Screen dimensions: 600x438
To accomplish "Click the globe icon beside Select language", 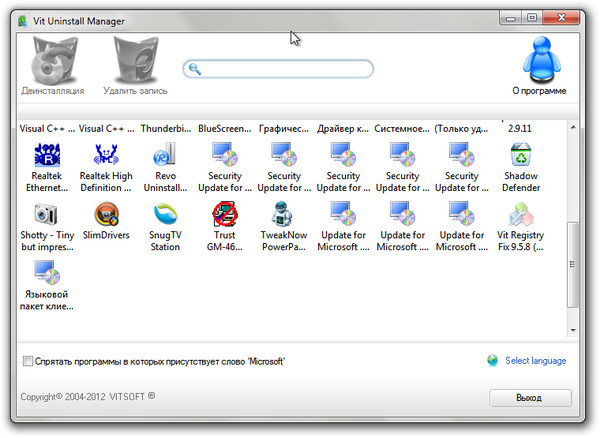I will click(x=493, y=360).
